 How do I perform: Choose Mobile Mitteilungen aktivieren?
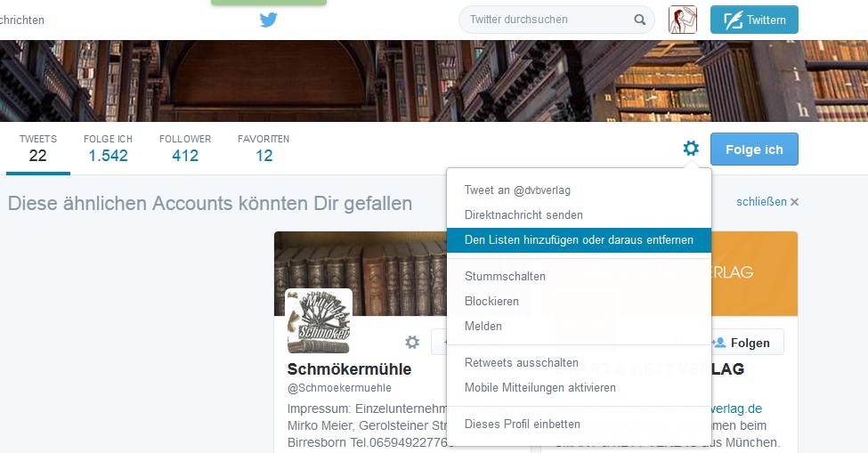(579, 388)
